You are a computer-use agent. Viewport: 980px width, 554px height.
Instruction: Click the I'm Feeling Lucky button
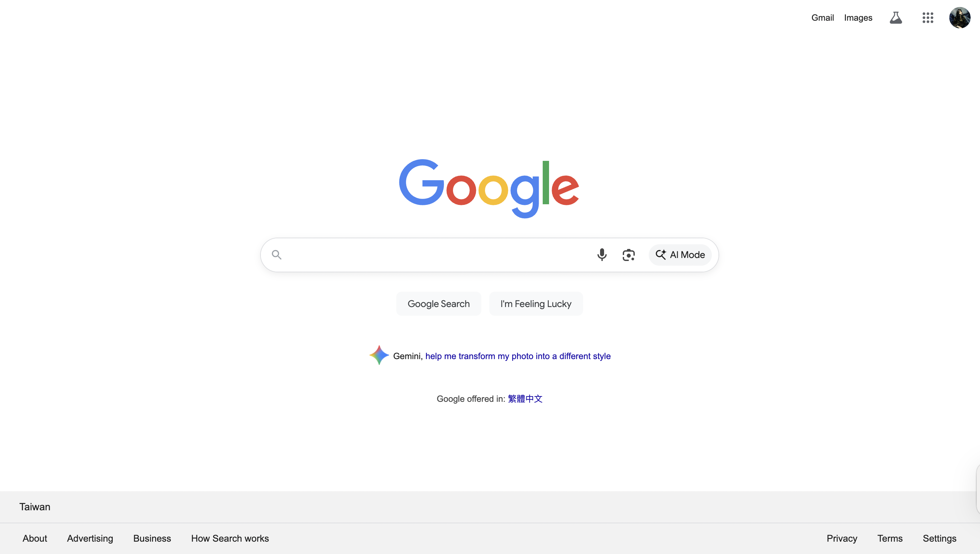pyautogui.click(x=536, y=304)
